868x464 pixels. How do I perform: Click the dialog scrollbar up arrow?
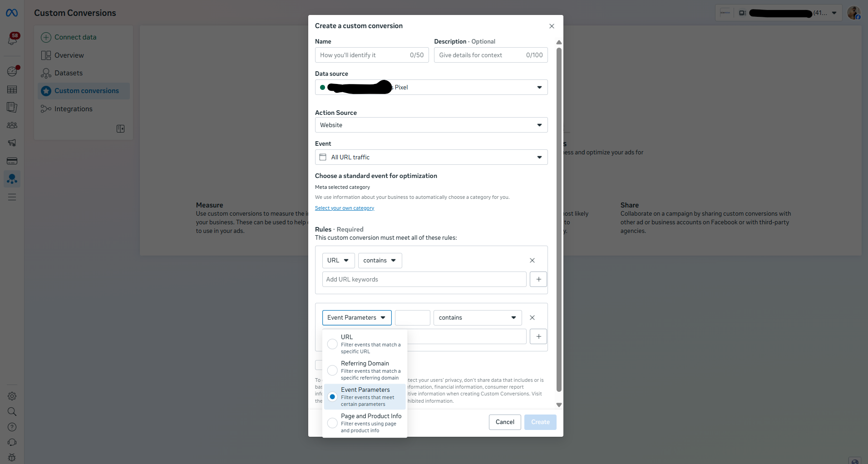coord(559,42)
